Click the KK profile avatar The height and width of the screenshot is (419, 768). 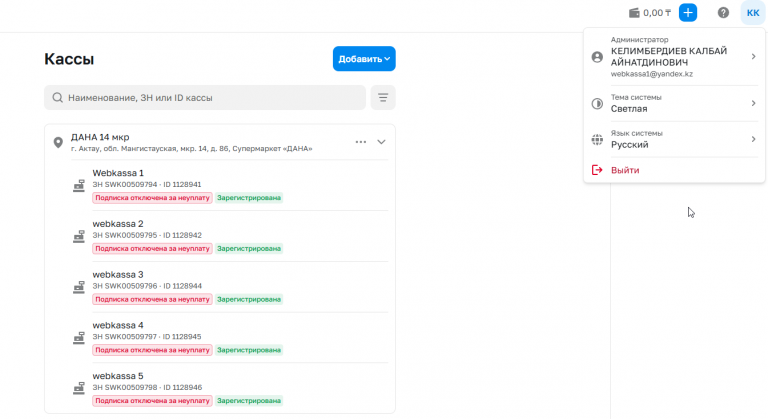pyautogui.click(x=753, y=13)
